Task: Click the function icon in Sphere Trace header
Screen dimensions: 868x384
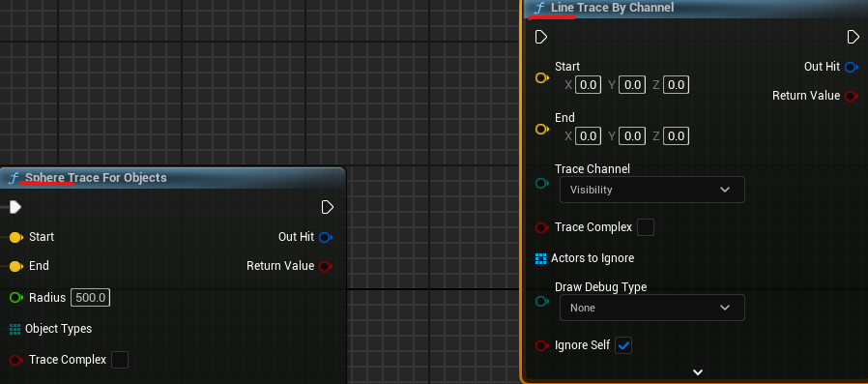Action: (x=14, y=178)
